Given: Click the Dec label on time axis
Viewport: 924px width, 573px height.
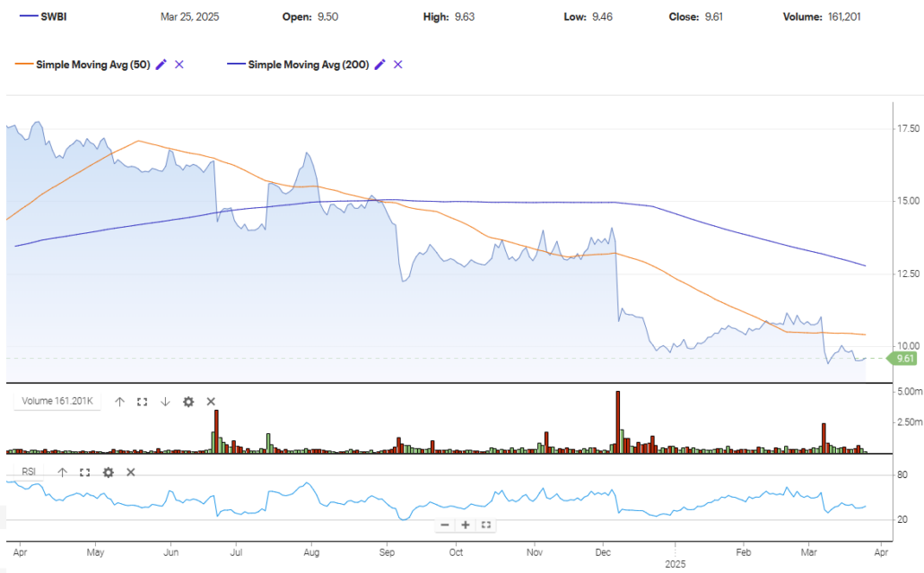Looking at the screenshot, I should (603, 552).
